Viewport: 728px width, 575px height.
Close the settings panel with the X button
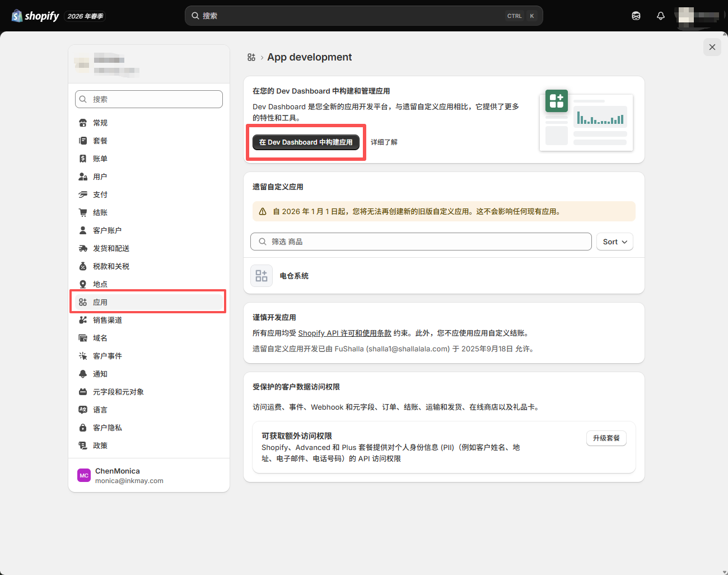tap(712, 47)
